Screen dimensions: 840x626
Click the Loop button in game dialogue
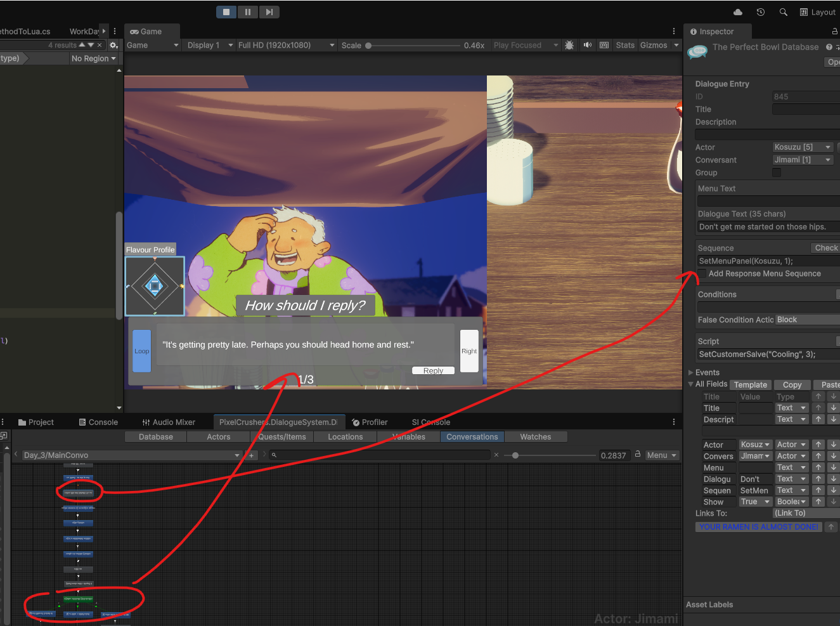click(142, 351)
